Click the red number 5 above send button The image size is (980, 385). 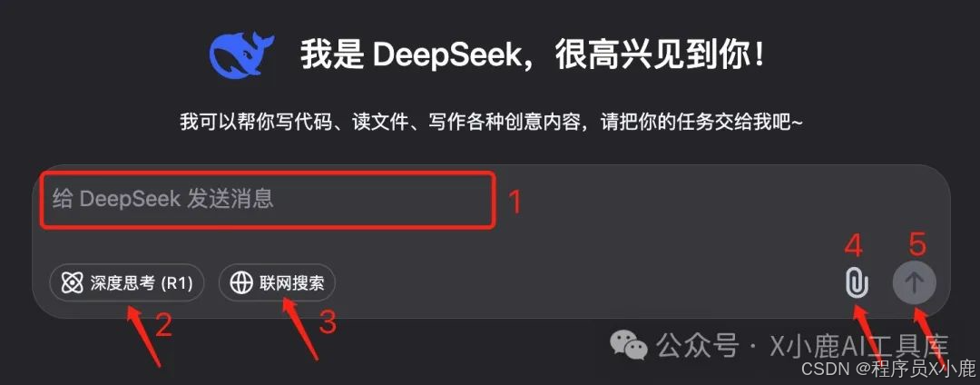point(916,244)
